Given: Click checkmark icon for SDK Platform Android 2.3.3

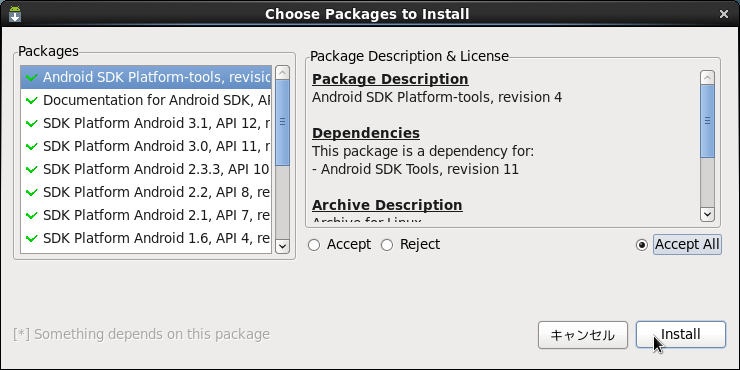Looking at the screenshot, I should (x=32, y=169).
